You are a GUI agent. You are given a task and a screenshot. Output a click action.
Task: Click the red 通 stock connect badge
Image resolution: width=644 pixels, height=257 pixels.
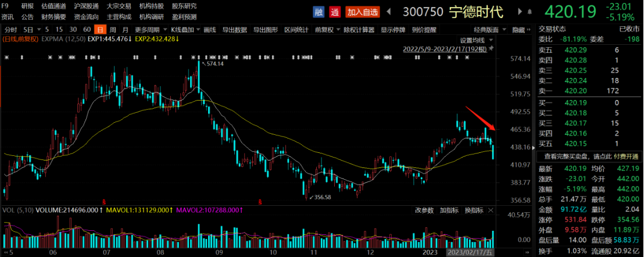335,12
